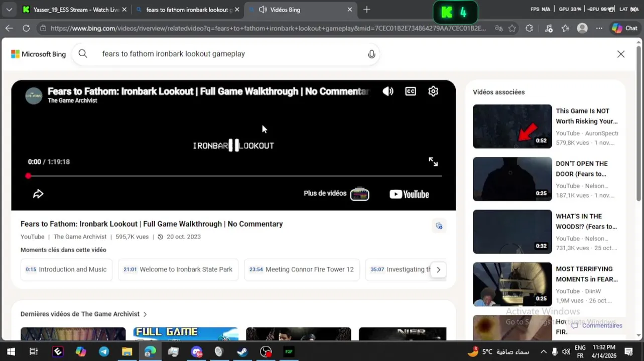Open the browser extensions puzzle icon
644x361 pixels.
[529, 29]
